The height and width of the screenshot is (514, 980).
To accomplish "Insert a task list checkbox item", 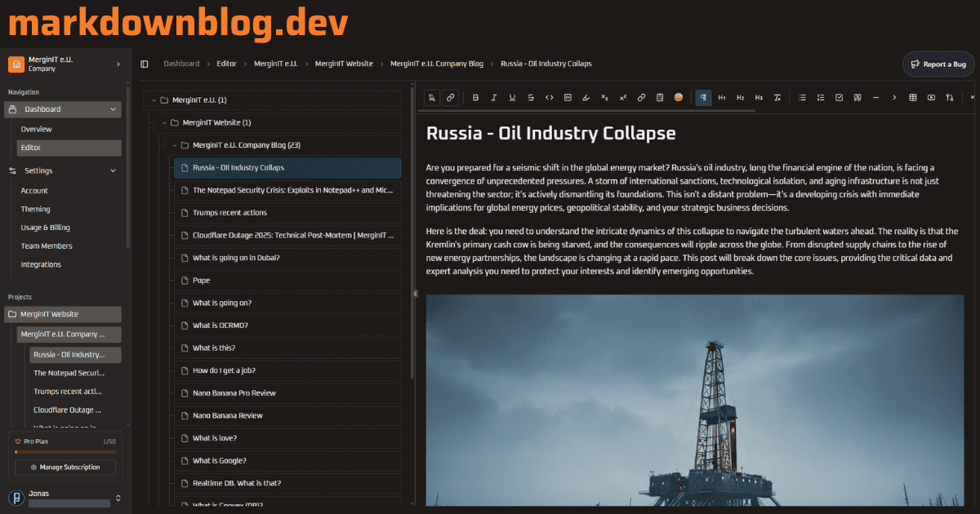I will pos(839,98).
